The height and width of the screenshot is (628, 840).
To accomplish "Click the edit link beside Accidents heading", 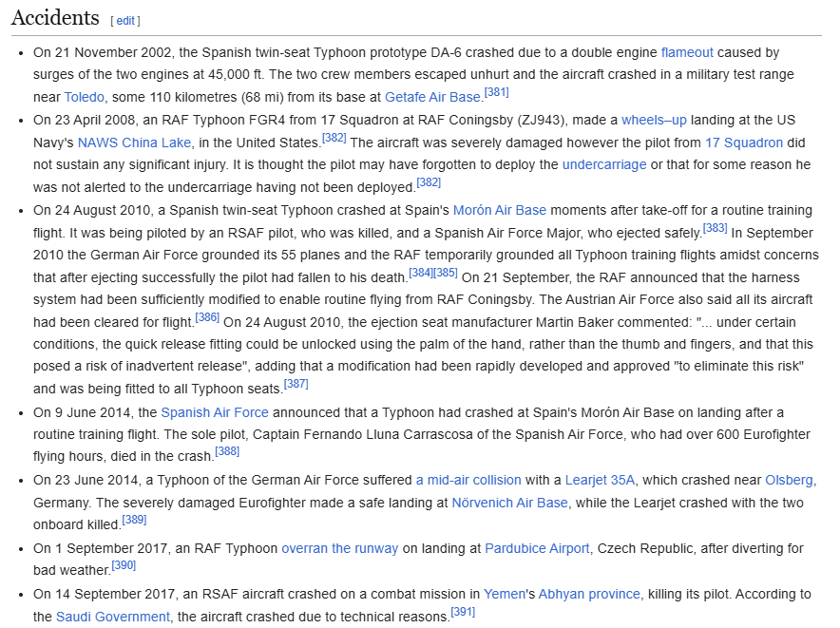I will click(x=125, y=21).
